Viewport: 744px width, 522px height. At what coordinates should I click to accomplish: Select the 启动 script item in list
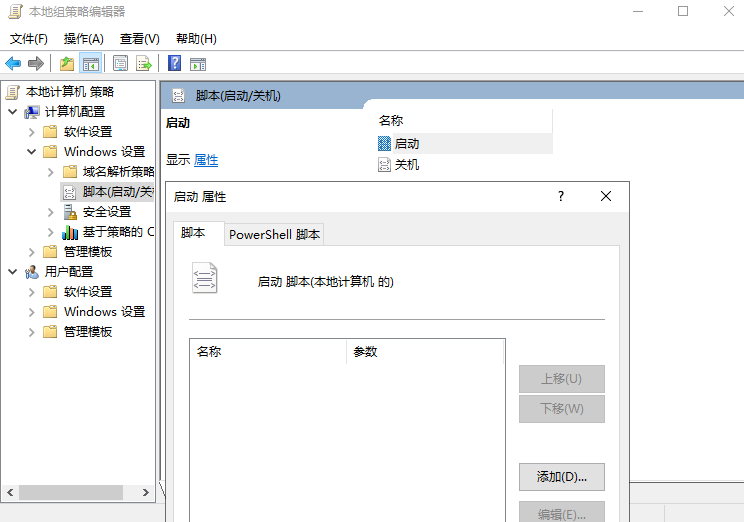tap(406, 144)
